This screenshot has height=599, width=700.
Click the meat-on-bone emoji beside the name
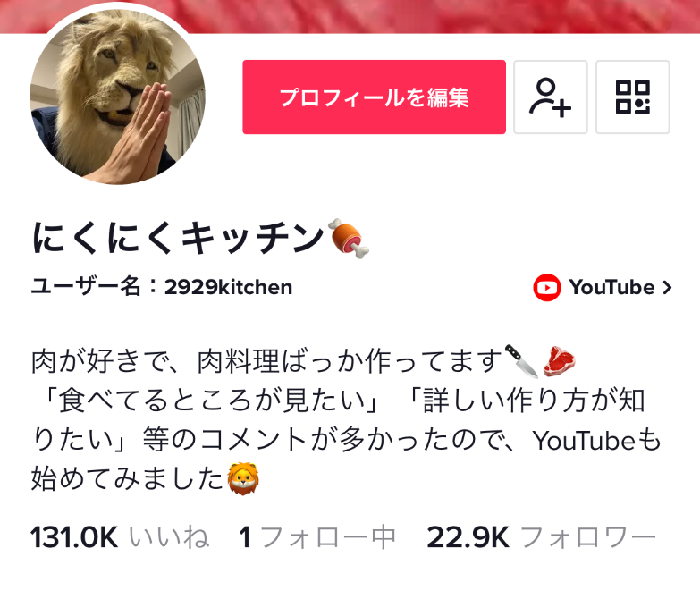(349, 239)
